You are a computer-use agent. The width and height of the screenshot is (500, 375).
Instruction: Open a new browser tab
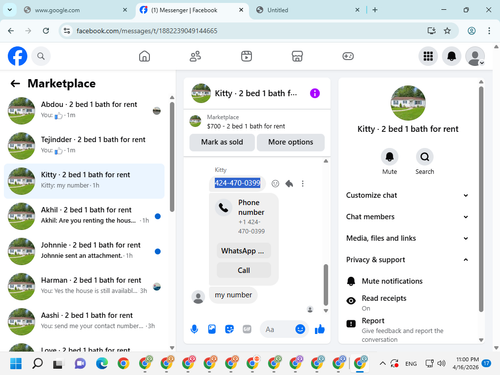pos(375,10)
